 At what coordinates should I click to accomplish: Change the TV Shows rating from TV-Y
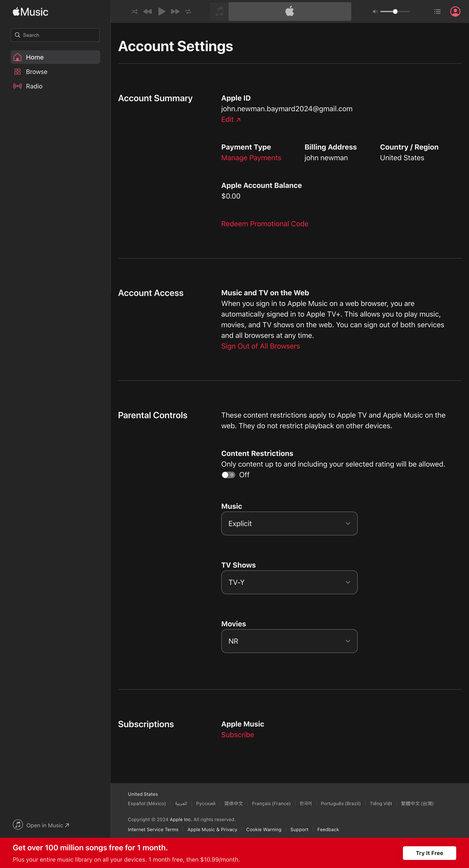(x=289, y=582)
